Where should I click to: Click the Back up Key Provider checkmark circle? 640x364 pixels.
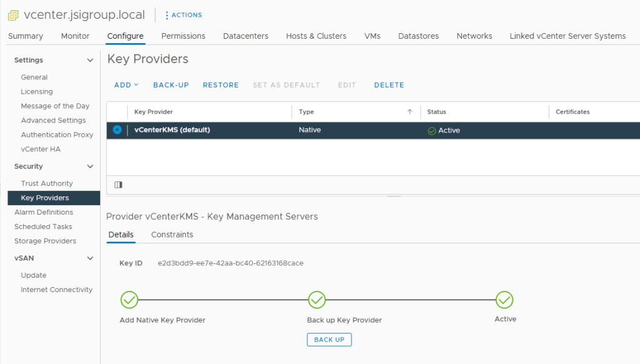(317, 300)
